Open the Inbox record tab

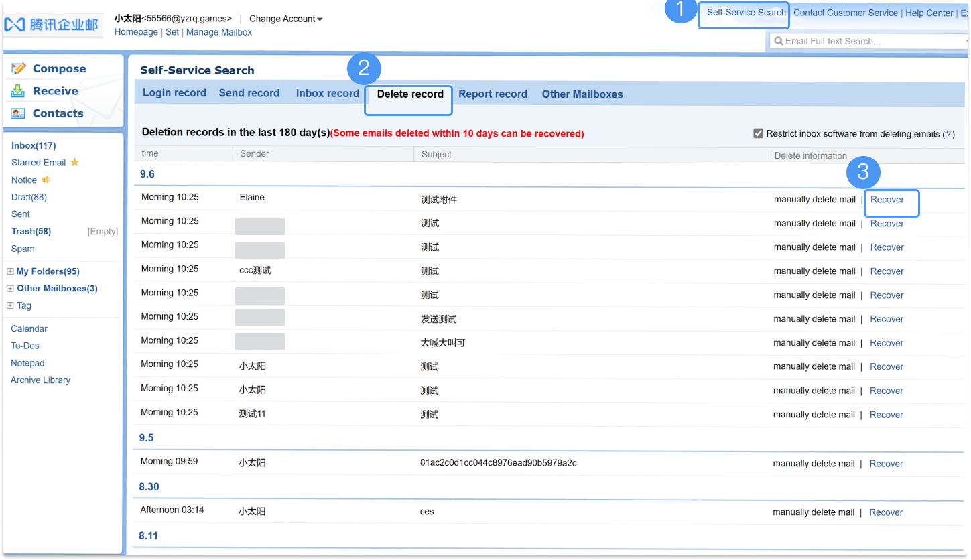point(328,93)
